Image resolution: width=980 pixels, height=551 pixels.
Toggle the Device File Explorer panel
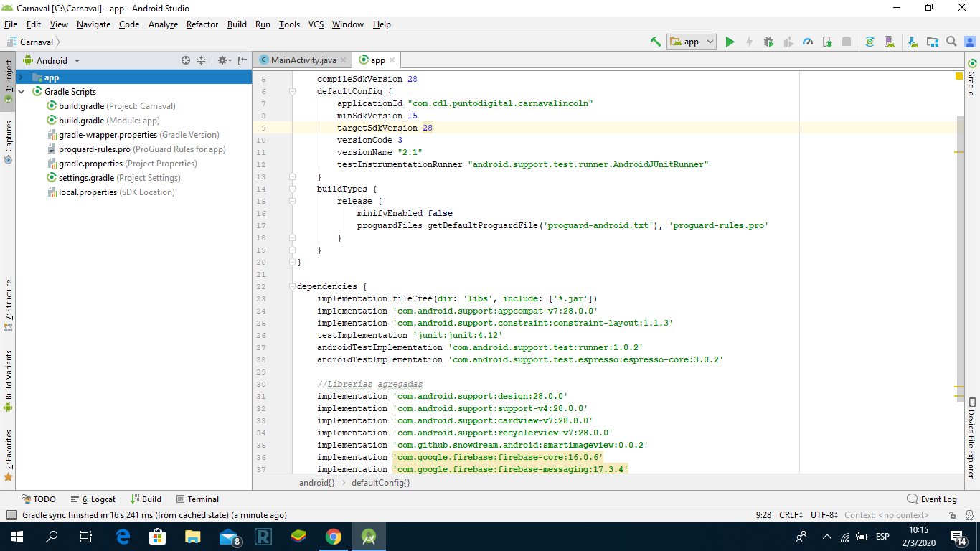point(972,438)
